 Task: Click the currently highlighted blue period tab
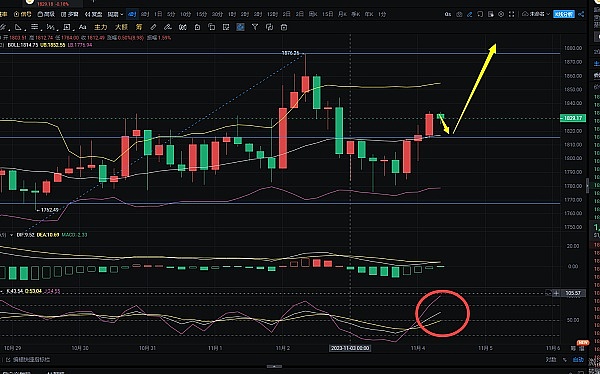click(132, 14)
